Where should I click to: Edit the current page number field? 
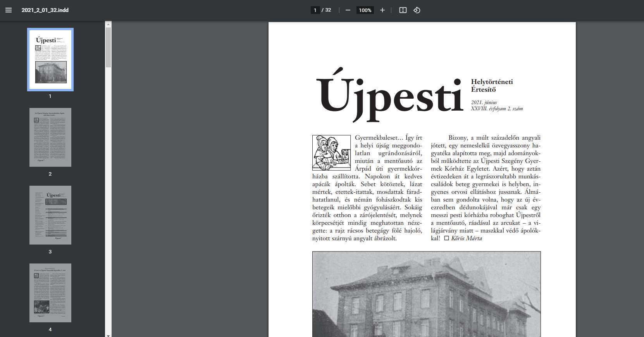(x=315, y=10)
